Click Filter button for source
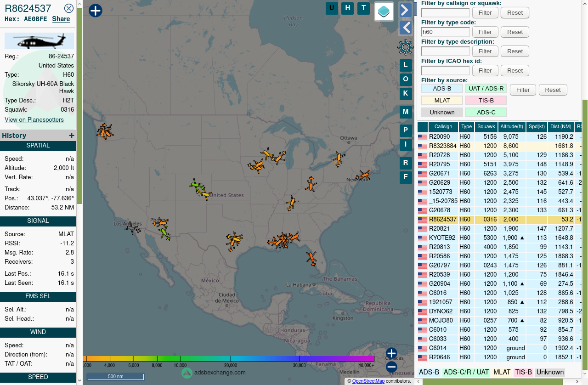 [x=523, y=90]
